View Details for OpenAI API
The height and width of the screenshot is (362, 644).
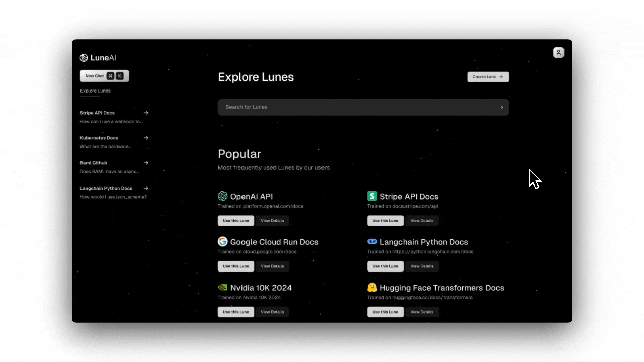coord(272,221)
